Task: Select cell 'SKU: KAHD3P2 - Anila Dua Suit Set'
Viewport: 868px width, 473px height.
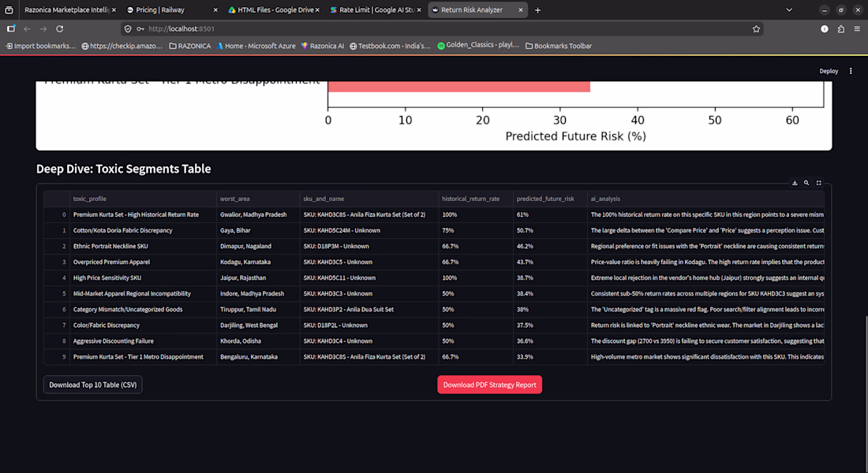Action: pyautogui.click(x=369, y=310)
